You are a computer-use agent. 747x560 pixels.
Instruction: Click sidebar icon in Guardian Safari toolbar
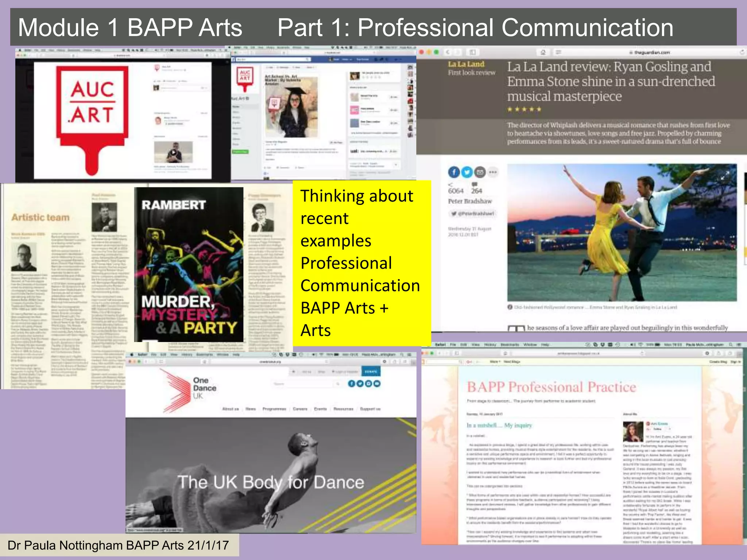click(x=472, y=52)
